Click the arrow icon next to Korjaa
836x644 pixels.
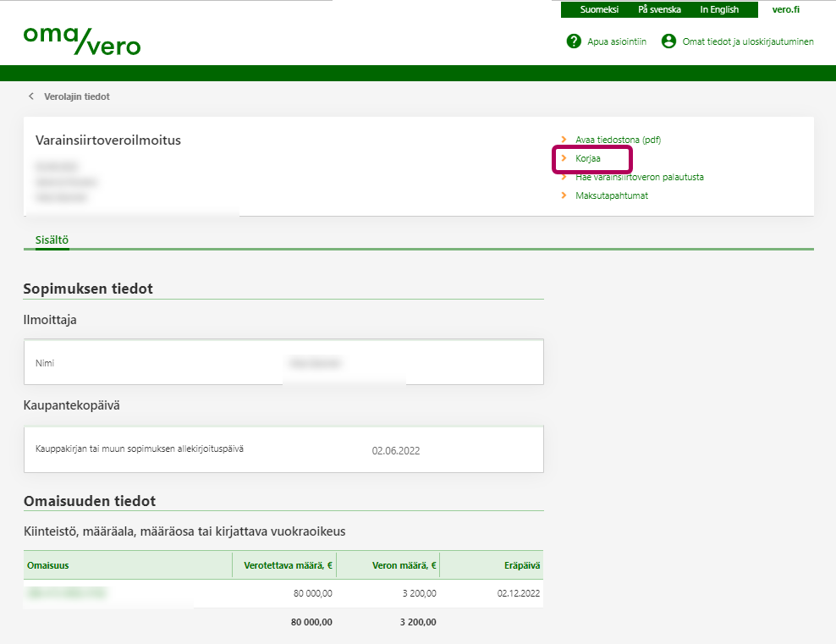(x=564, y=158)
